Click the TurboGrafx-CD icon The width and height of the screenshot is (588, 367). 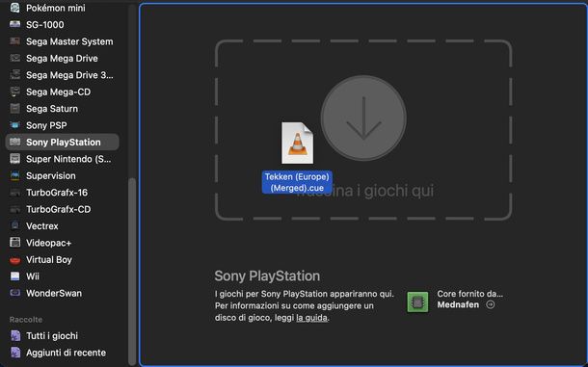15,209
